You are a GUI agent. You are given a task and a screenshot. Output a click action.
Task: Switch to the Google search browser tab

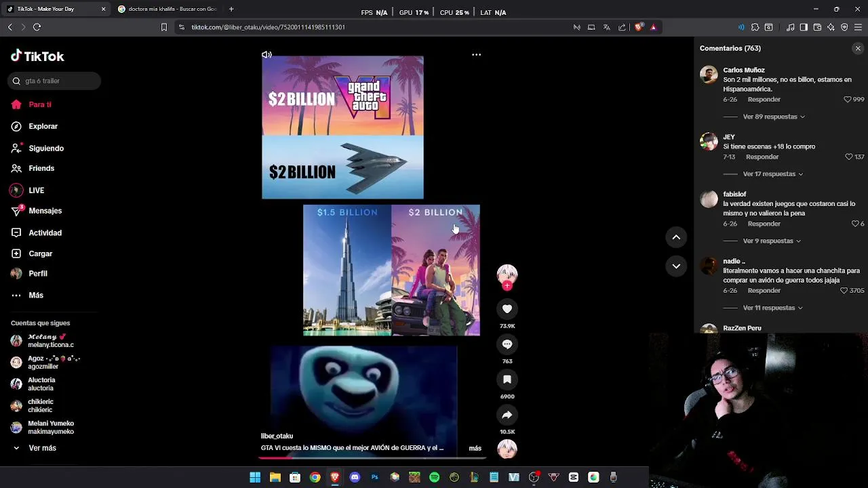[167, 9]
